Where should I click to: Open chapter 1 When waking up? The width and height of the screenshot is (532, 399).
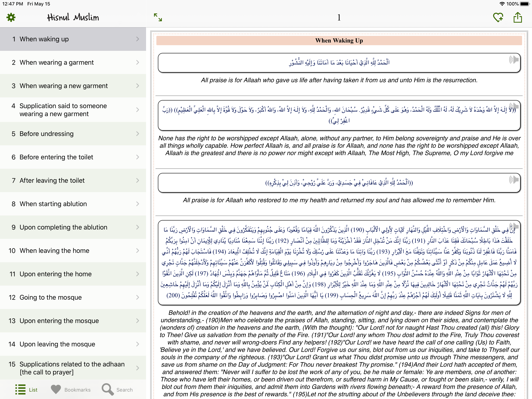click(x=73, y=39)
